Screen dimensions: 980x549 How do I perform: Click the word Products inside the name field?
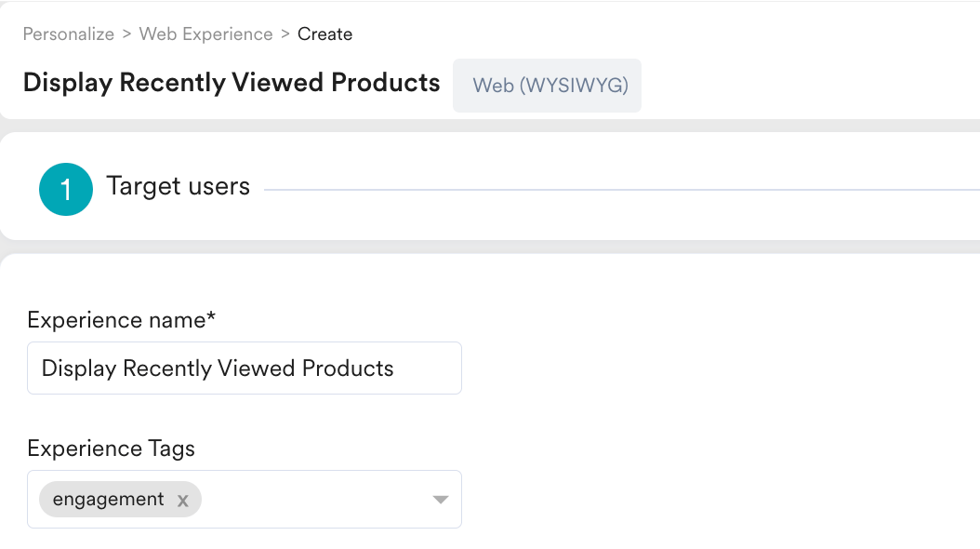click(348, 368)
